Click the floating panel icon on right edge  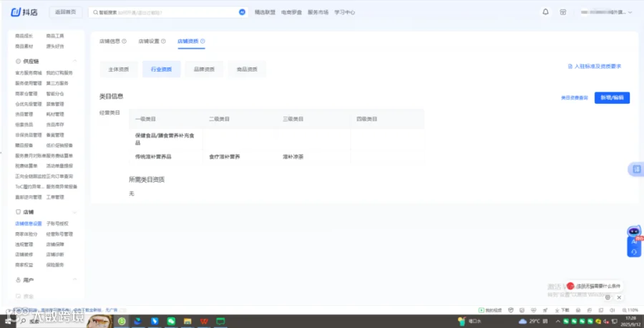click(x=637, y=169)
